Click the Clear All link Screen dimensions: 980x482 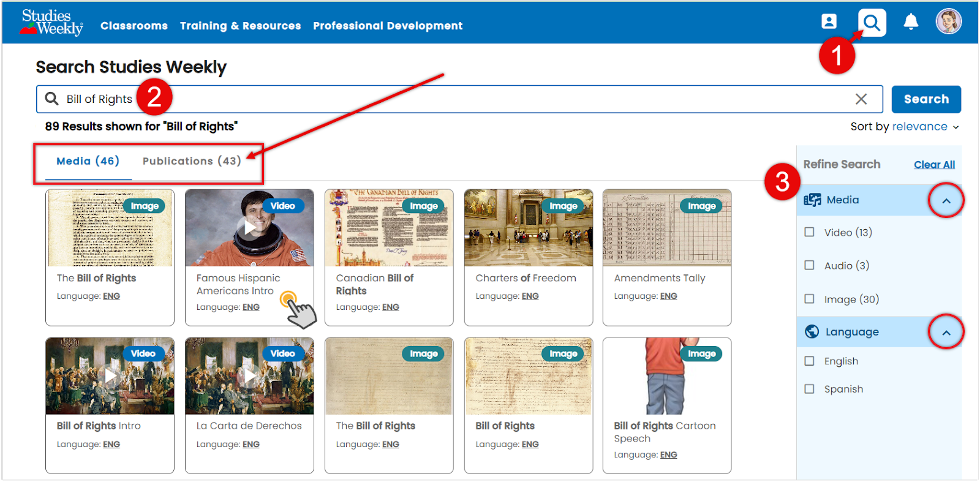pyautogui.click(x=934, y=165)
